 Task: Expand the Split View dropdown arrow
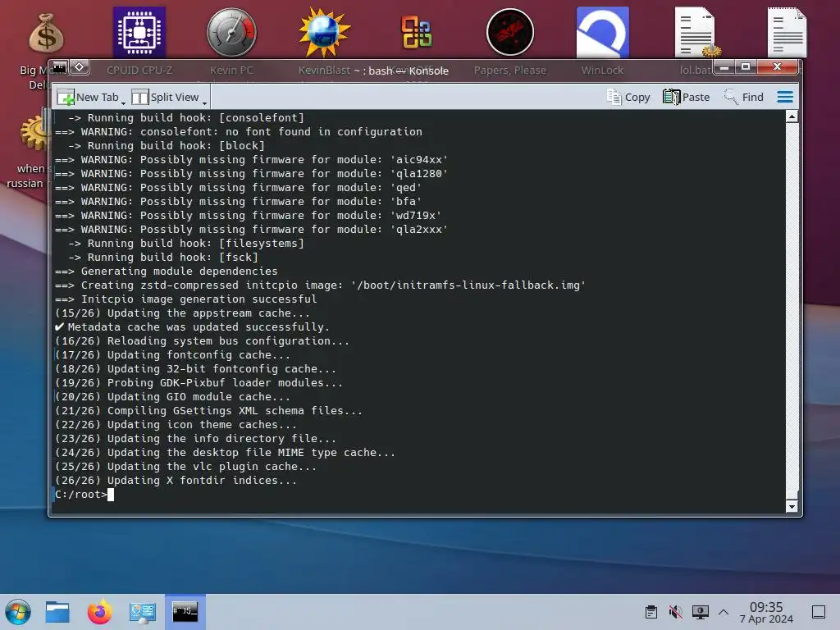tap(204, 102)
